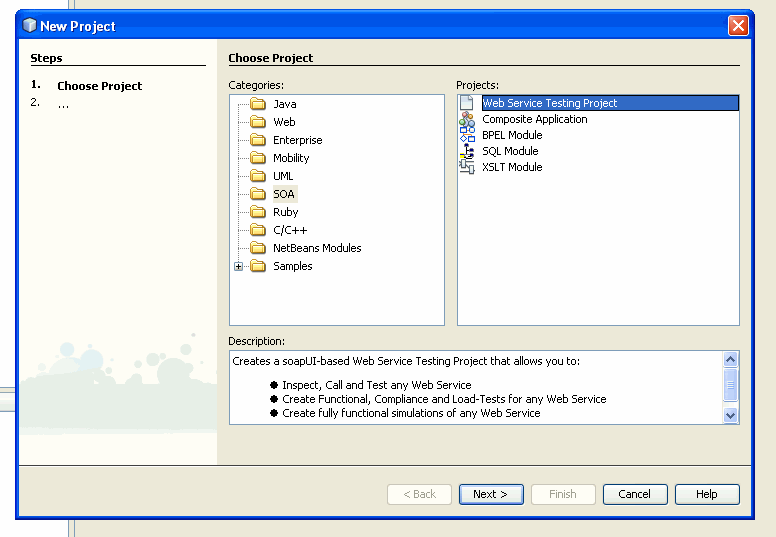Open Help for the wizard

point(707,494)
